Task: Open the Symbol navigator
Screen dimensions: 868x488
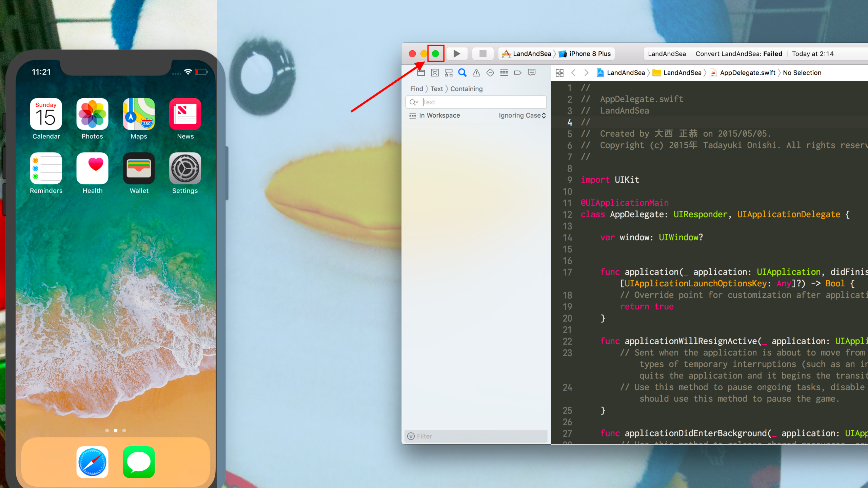Action: click(449, 73)
